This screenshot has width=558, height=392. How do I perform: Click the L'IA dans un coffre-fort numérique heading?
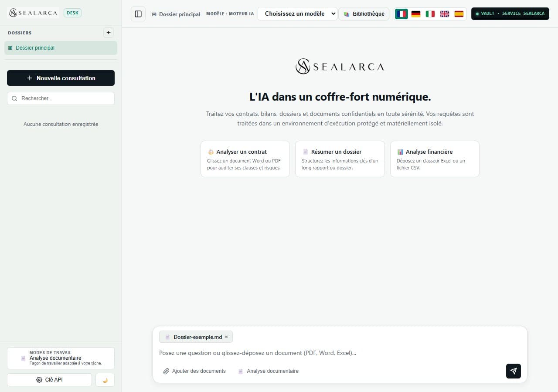340,96
